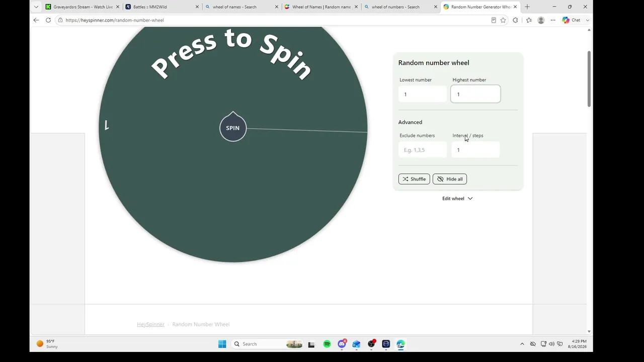Open the clock showing 4:29 PM

tap(577, 344)
